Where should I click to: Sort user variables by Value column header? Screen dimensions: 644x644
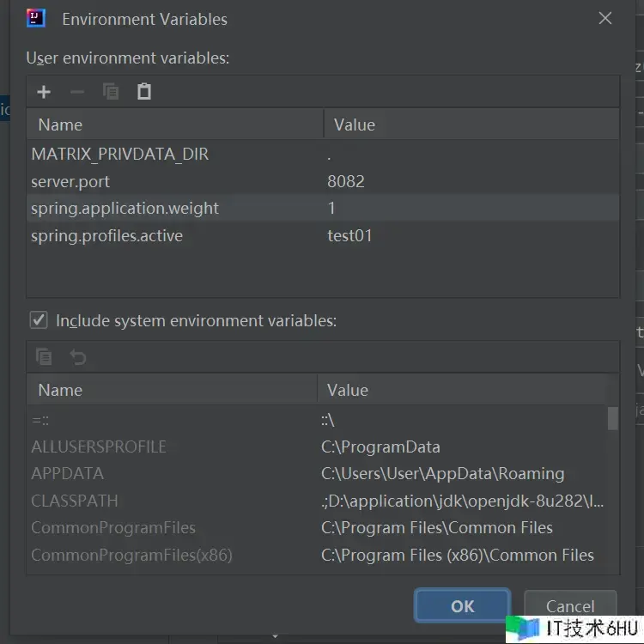[x=355, y=125]
